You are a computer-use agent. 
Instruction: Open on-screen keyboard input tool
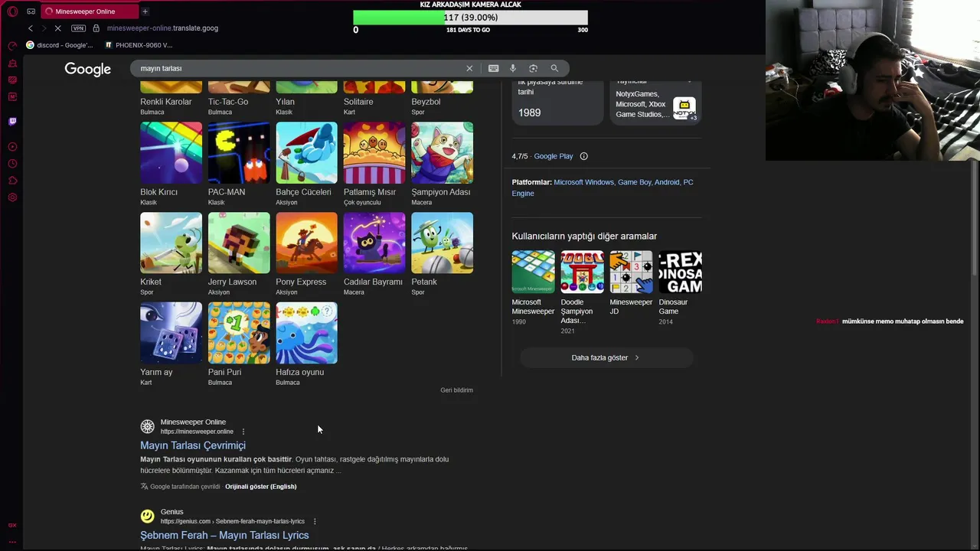click(x=494, y=68)
